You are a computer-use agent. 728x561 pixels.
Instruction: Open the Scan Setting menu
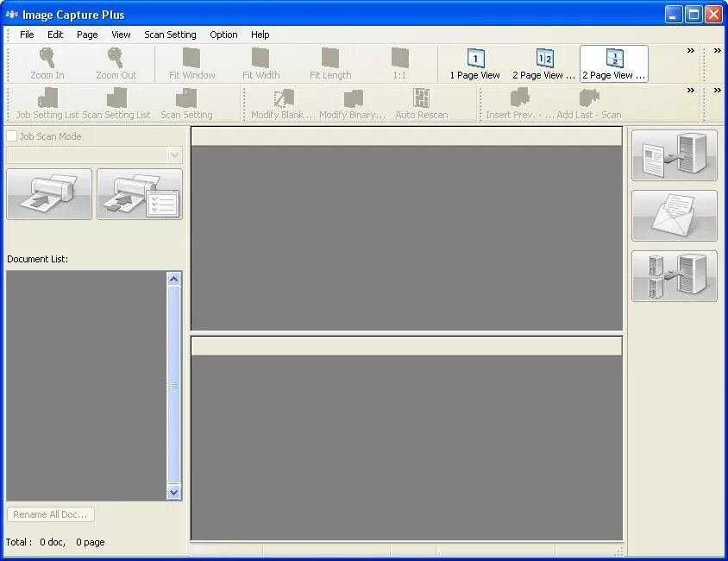click(x=170, y=35)
